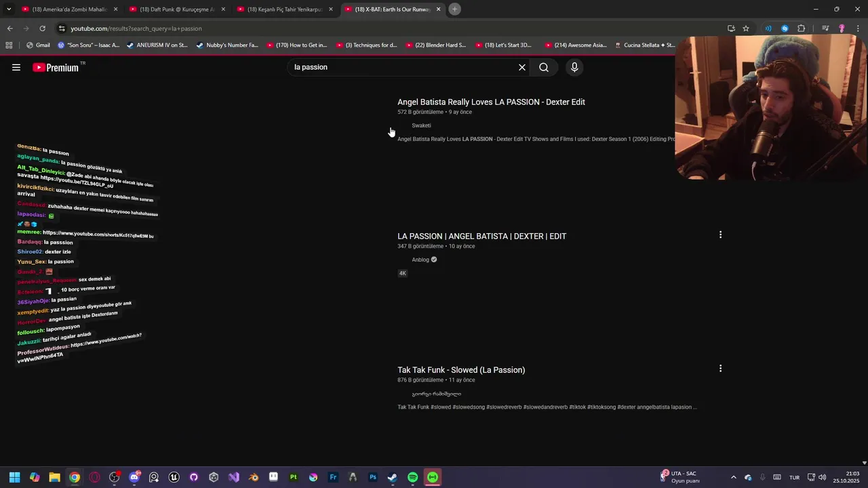868x488 pixels.
Task: View site information icon in address bar
Action: (x=62, y=28)
